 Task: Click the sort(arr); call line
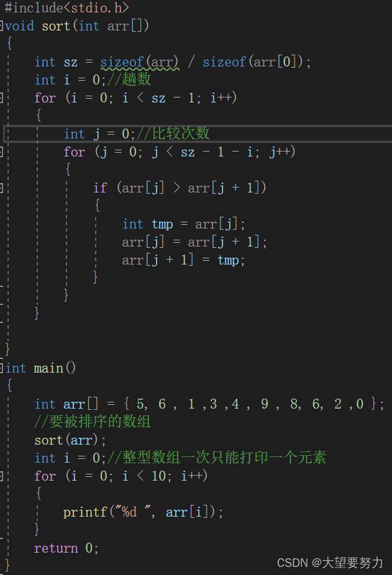tap(70, 440)
